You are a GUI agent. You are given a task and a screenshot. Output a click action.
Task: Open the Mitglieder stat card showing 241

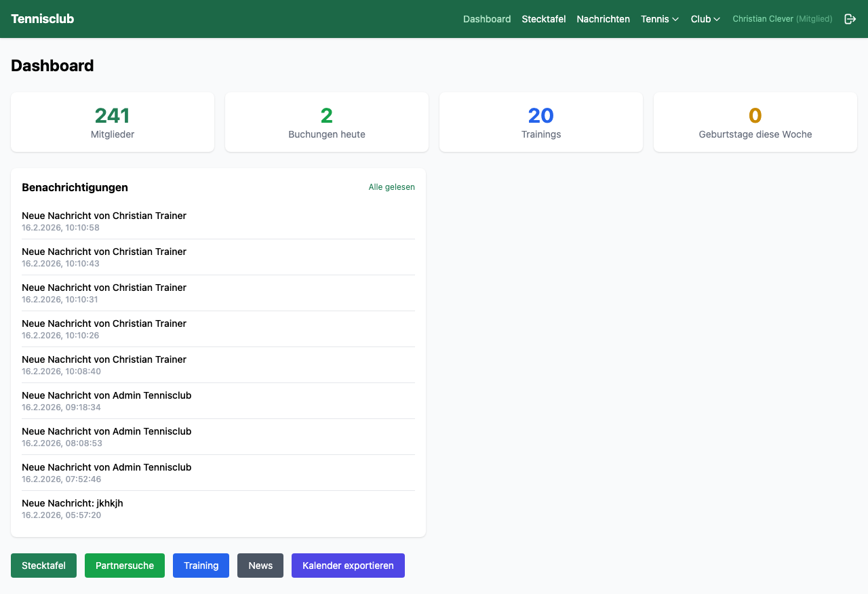pyautogui.click(x=113, y=122)
